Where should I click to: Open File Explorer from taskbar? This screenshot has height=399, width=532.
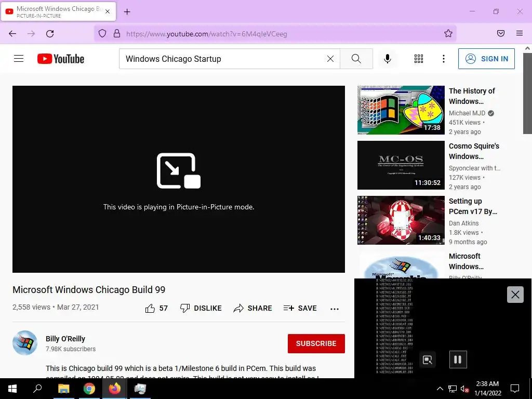[63, 389]
